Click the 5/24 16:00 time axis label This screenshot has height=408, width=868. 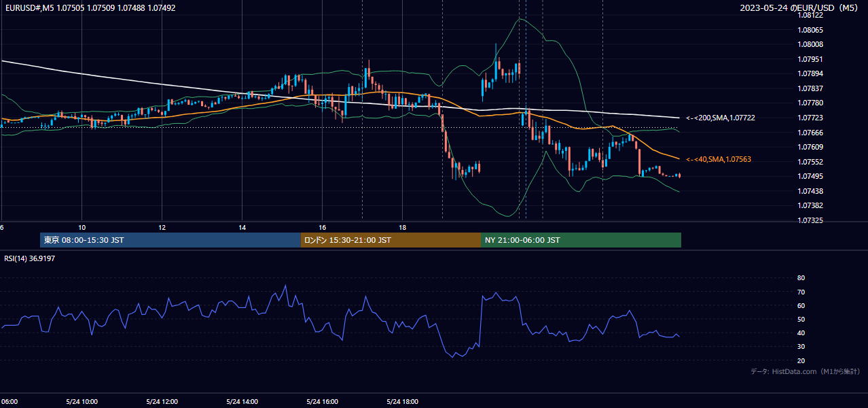point(323,401)
